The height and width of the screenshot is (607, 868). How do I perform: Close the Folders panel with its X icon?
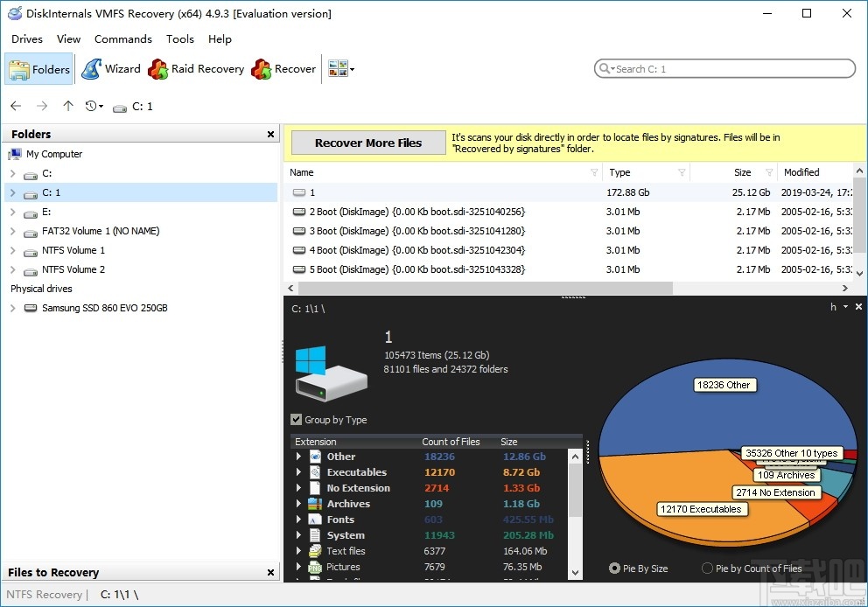pyautogui.click(x=270, y=134)
